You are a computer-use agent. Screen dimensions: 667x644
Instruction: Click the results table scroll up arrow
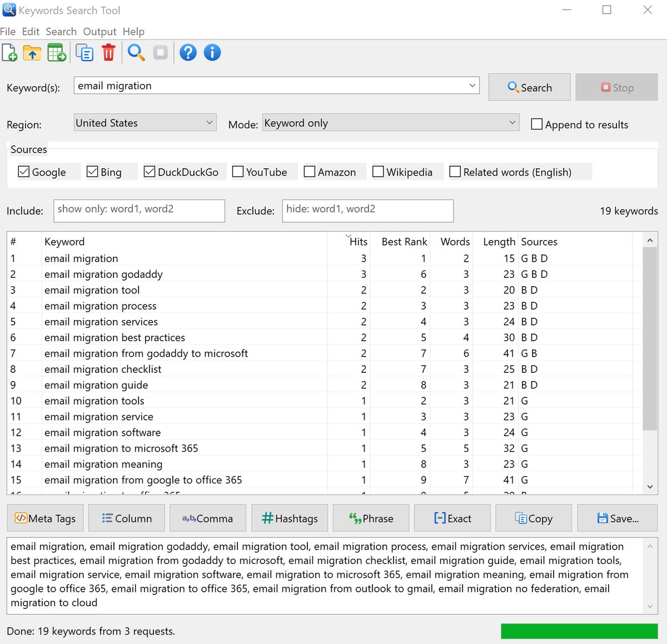tap(650, 240)
